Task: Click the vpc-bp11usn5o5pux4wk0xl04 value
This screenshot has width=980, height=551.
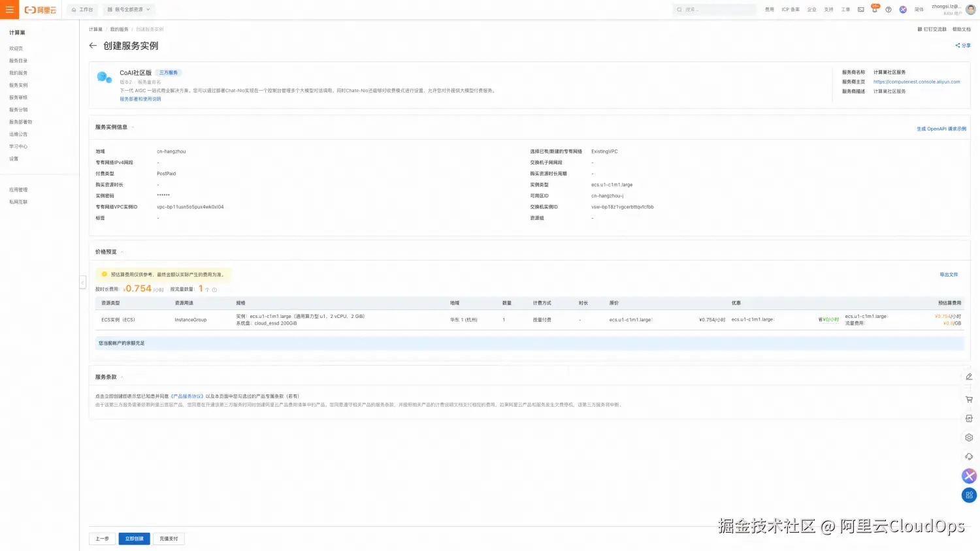Action: point(190,207)
